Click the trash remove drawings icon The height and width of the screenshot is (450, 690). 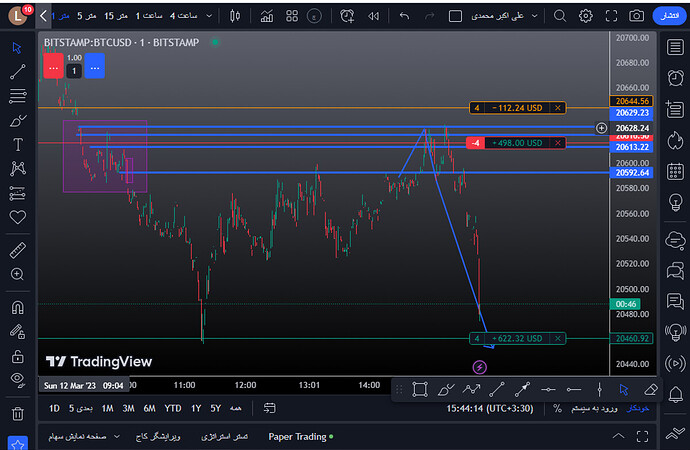pyautogui.click(x=17, y=413)
